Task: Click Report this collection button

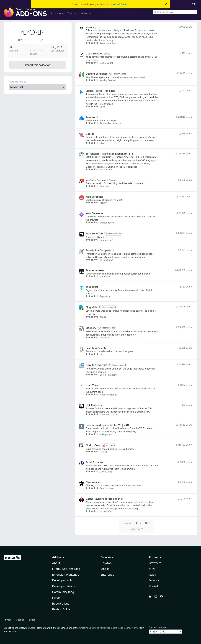Action: [x=38, y=65]
